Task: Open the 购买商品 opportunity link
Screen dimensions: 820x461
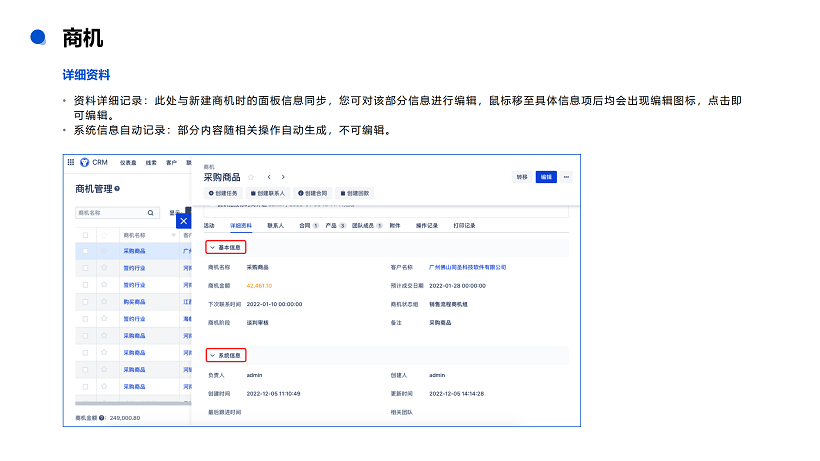Action: pos(134,302)
